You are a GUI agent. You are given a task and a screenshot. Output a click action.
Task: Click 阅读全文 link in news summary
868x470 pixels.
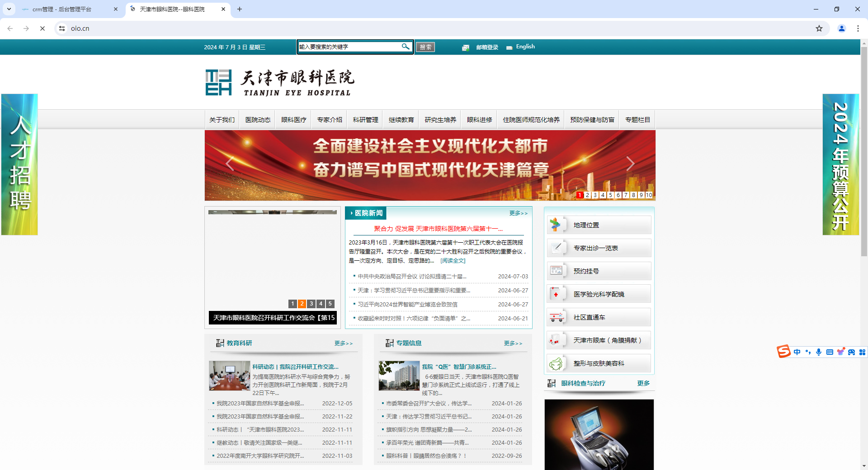tap(453, 261)
